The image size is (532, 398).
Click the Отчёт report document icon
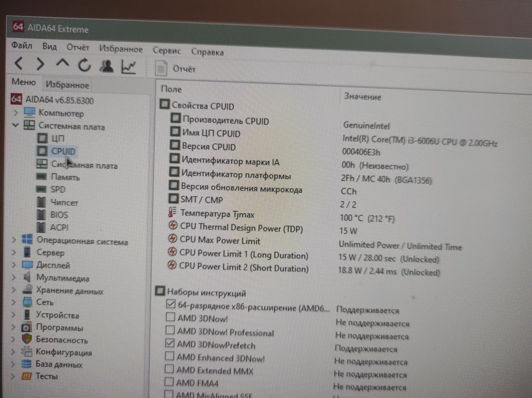pyautogui.click(x=161, y=68)
